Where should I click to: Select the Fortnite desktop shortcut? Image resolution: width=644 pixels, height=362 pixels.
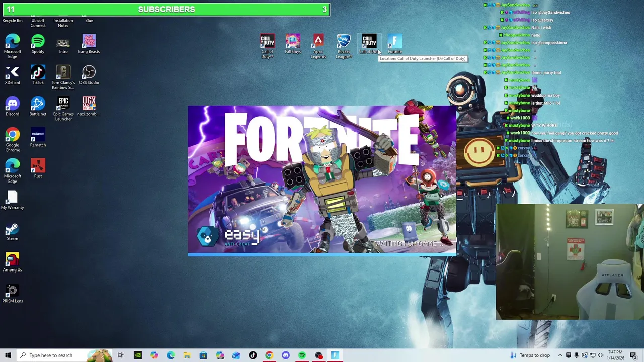(395, 44)
